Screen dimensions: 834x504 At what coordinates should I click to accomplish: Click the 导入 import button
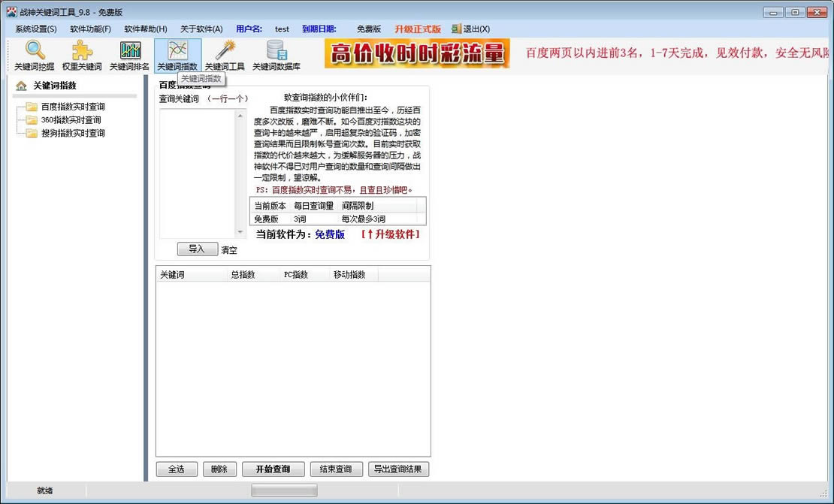click(x=198, y=249)
